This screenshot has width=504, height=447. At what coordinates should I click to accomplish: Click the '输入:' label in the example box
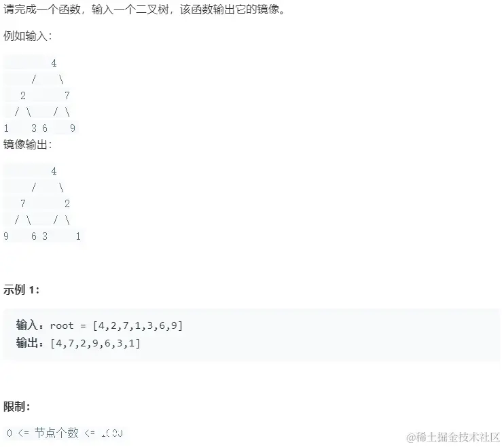tap(30, 325)
